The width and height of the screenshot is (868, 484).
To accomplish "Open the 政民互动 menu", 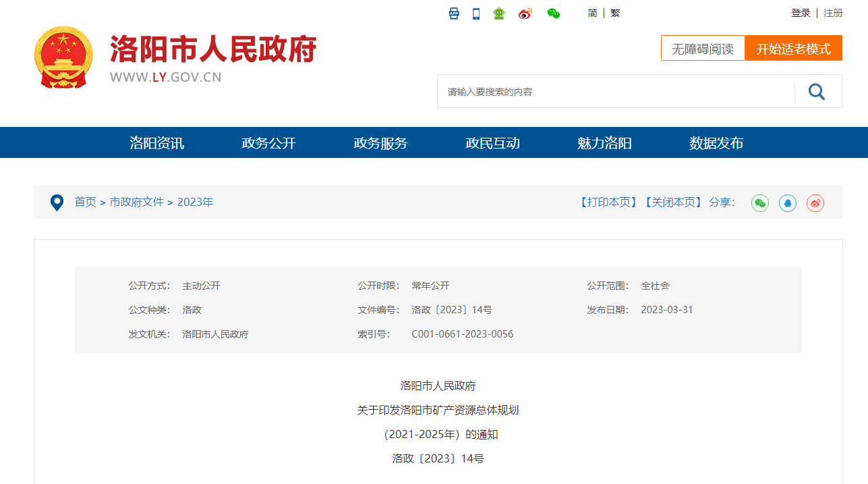I will click(x=493, y=143).
